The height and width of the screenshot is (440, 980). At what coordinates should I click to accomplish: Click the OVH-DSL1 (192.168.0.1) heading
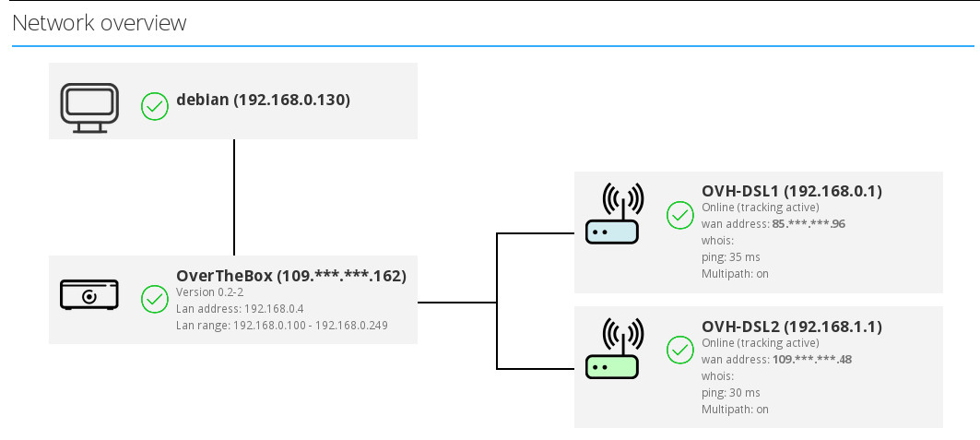(791, 191)
